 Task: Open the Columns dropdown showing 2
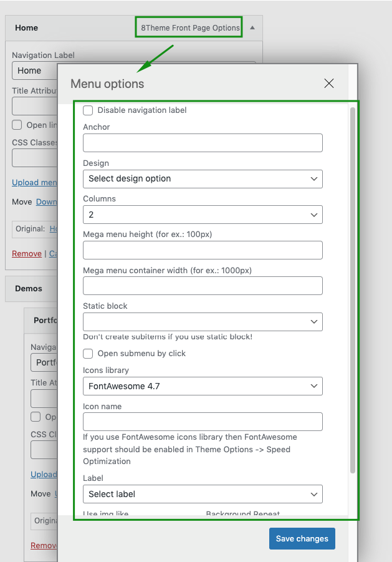tap(203, 215)
